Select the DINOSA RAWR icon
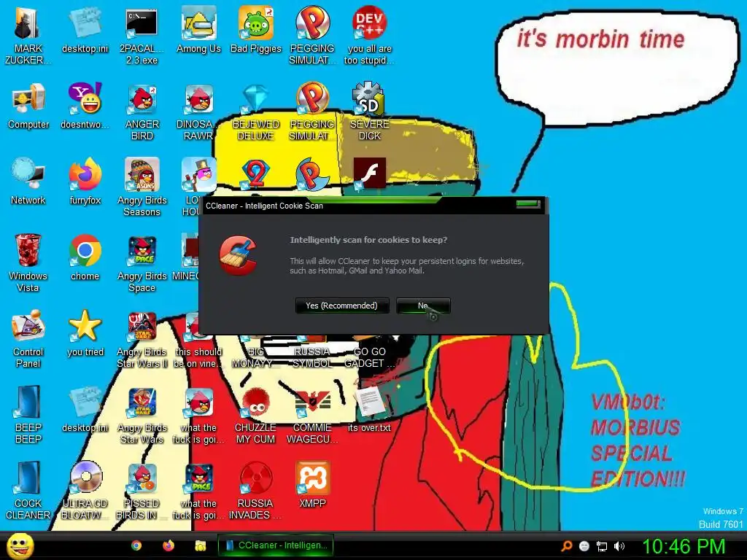The image size is (747, 560). tap(198, 112)
